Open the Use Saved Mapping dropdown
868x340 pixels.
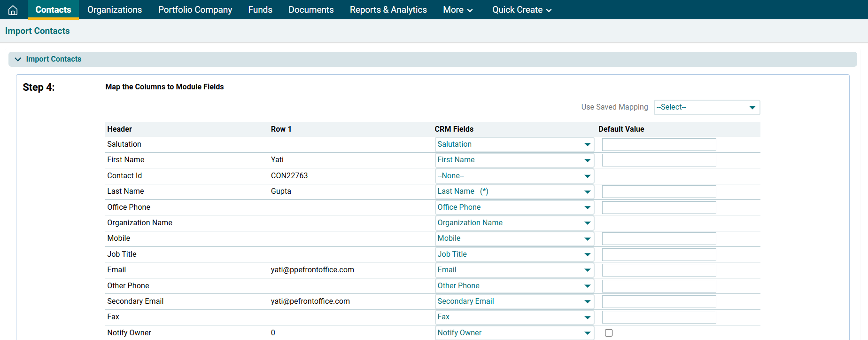[706, 107]
